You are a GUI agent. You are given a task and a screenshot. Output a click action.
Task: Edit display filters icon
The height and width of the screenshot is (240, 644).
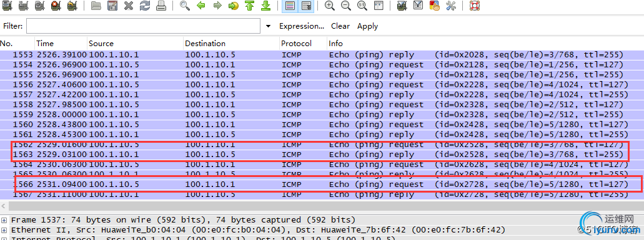pyautogui.click(x=418, y=6)
